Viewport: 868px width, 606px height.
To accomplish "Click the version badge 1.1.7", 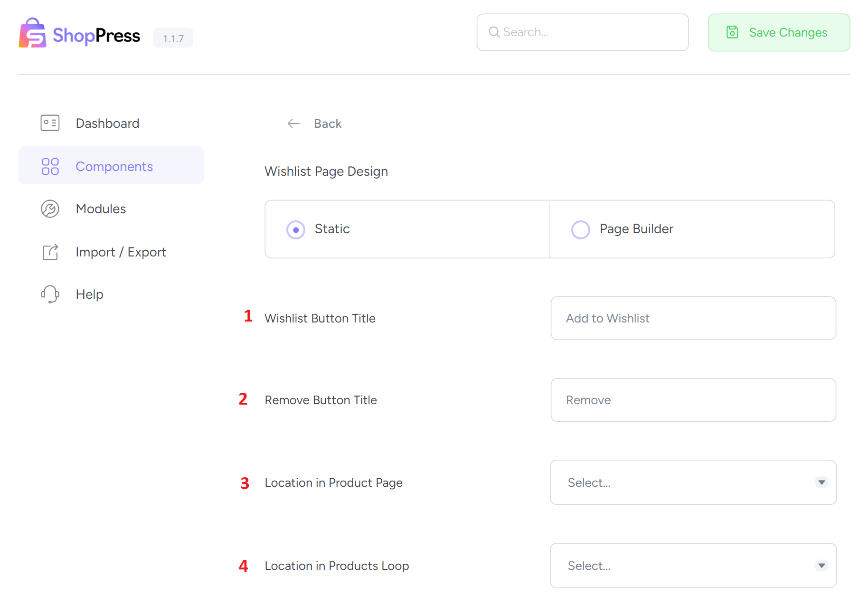I will click(x=173, y=38).
